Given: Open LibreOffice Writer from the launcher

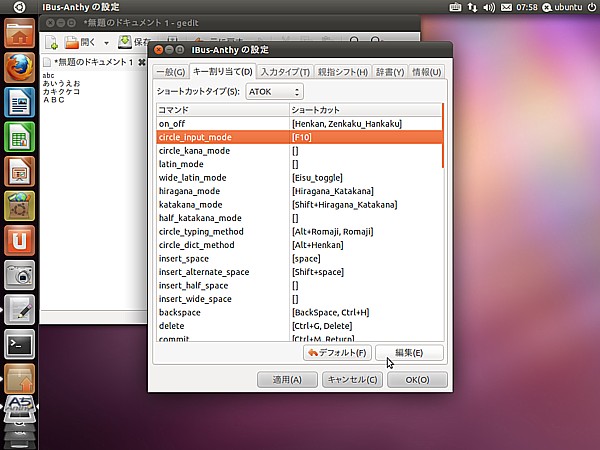Looking at the screenshot, I should (x=20, y=102).
